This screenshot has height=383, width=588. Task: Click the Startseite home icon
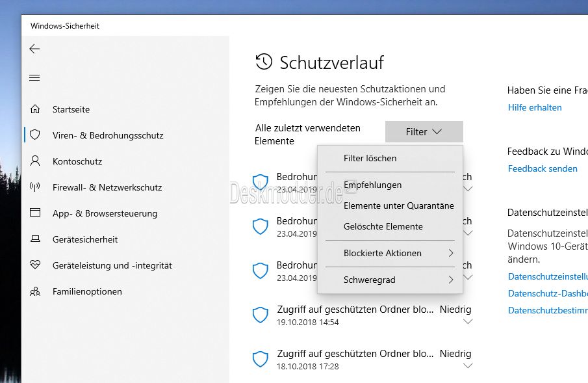[35, 109]
